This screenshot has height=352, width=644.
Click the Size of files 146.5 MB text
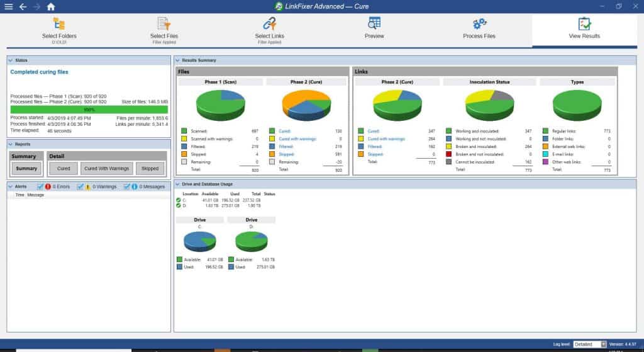(x=145, y=101)
